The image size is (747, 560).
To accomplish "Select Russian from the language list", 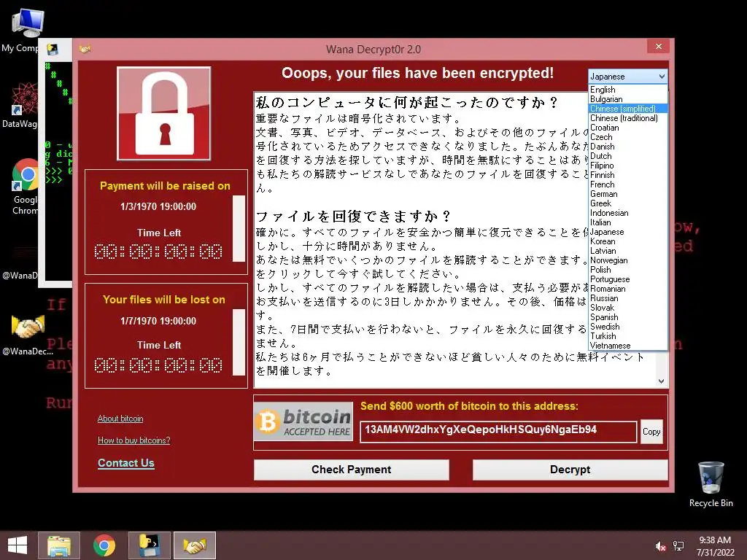I will pos(628,298).
